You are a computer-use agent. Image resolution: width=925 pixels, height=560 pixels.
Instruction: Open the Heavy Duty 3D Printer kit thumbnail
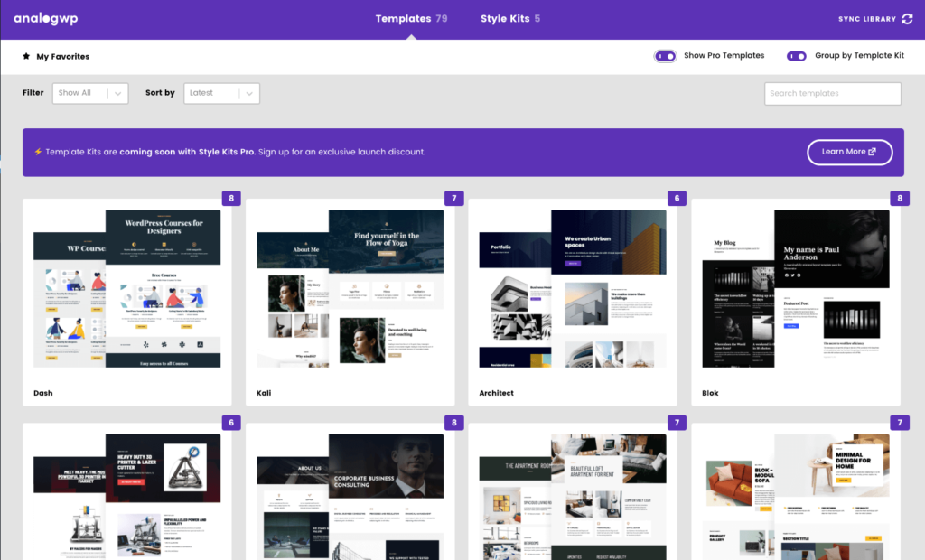pos(126,497)
